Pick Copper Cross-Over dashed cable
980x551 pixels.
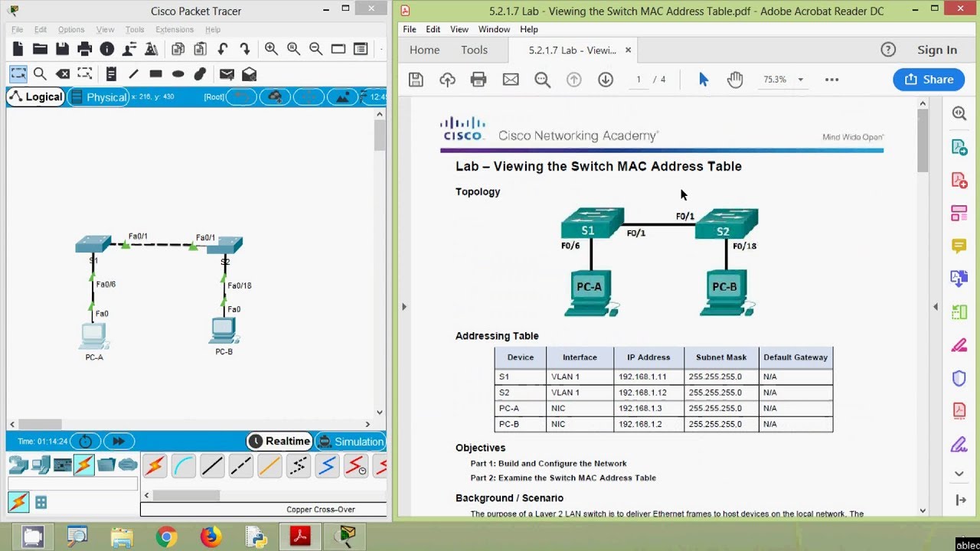click(241, 465)
